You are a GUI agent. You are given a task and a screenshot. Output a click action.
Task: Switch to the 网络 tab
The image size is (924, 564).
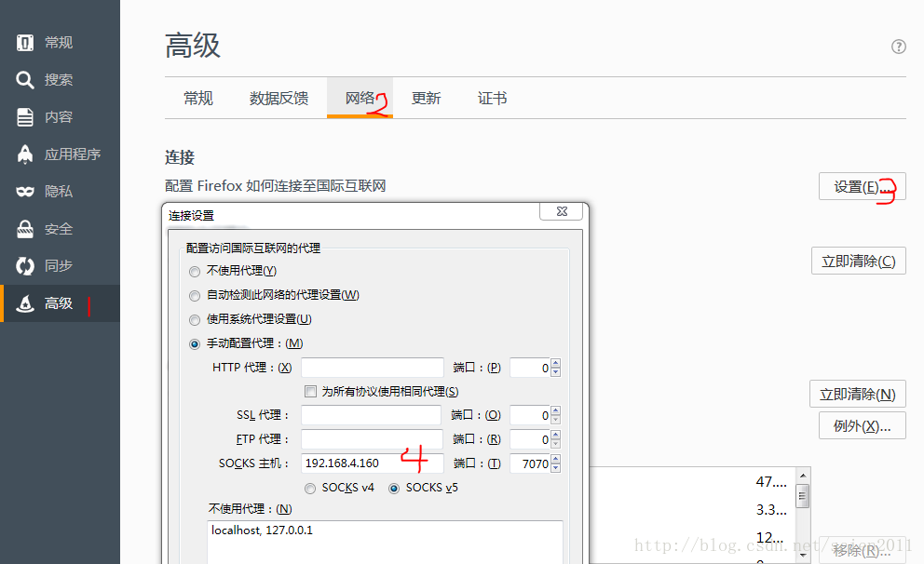pyautogui.click(x=360, y=99)
